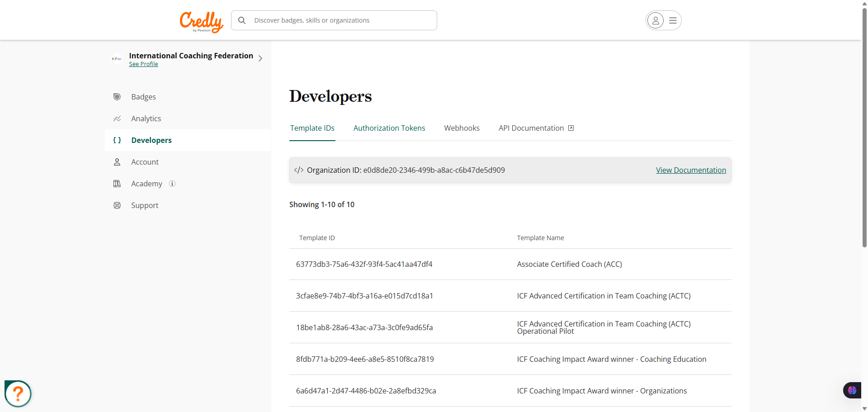Viewport: 868px width, 412px height.
Task: Expand the International Coaching Federation chevron
Action: [x=260, y=58]
